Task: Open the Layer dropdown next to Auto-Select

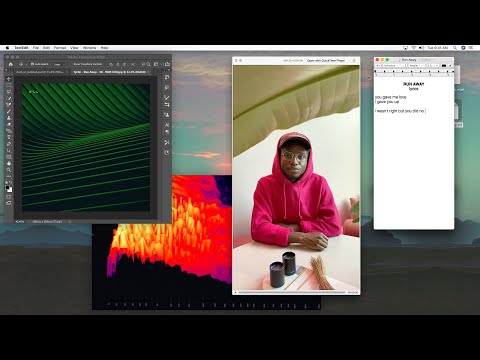Action: pos(59,64)
